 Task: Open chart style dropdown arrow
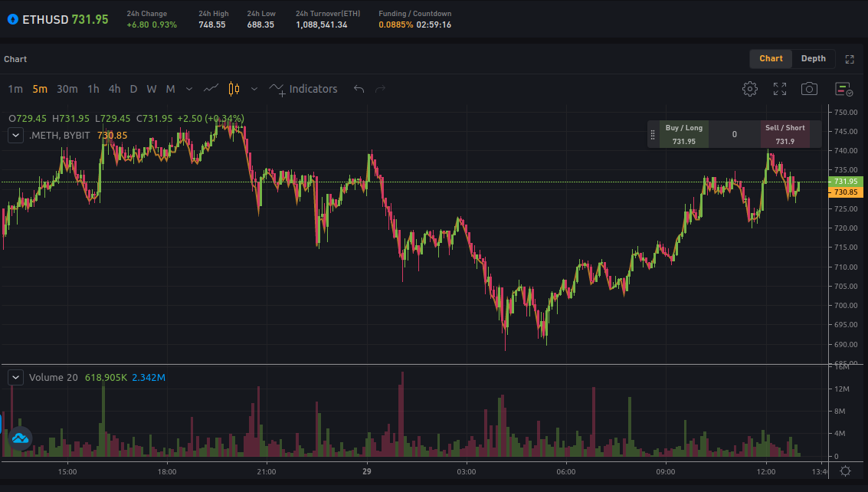tap(254, 89)
